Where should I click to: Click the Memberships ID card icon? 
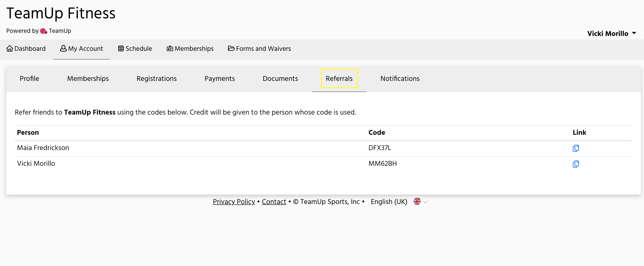(x=170, y=48)
